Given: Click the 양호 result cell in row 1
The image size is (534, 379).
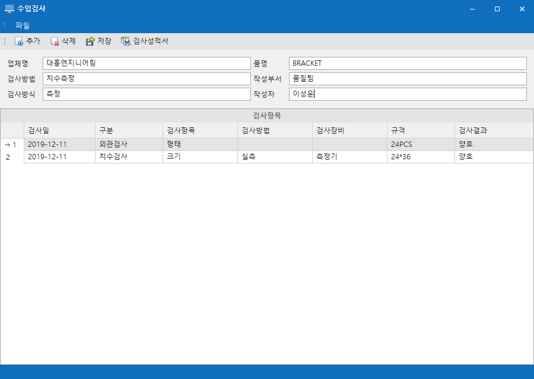Looking at the screenshot, I should coord(494,145).
